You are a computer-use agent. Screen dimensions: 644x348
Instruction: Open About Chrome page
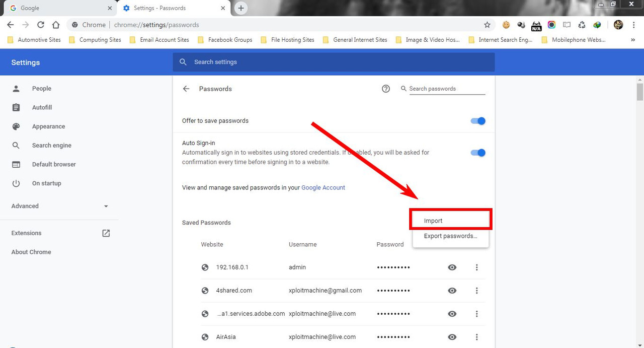pos(31,252)
